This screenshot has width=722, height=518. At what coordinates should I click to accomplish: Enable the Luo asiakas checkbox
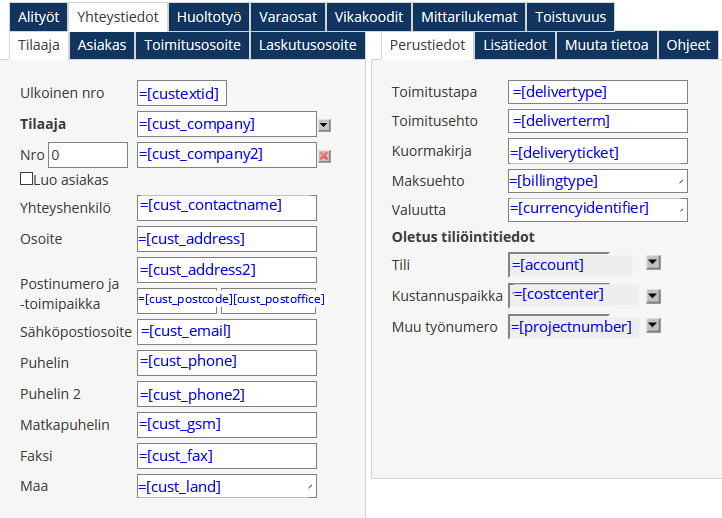pyautogui.click(x=27, y=180)
